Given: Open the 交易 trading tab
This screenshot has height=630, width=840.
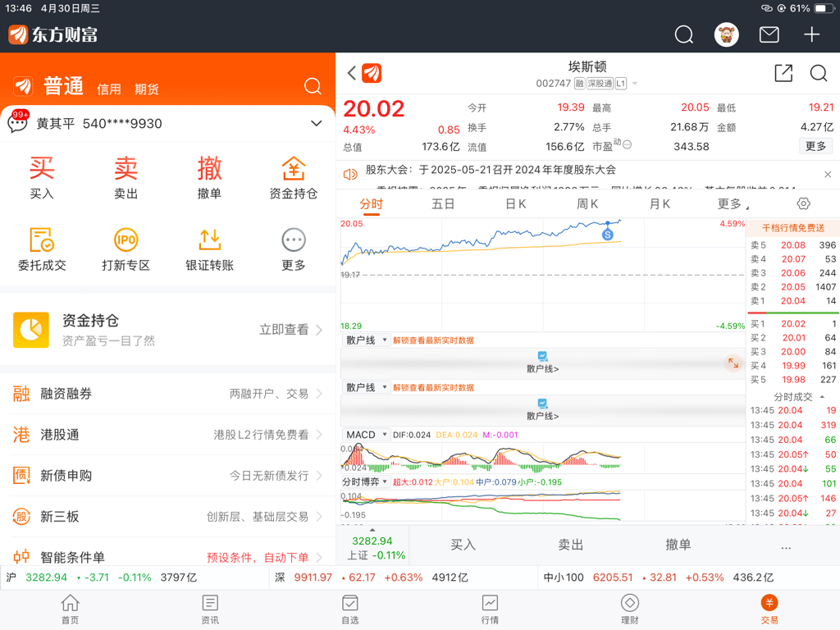Looking at the screenshot, I should tap(769, 609).
